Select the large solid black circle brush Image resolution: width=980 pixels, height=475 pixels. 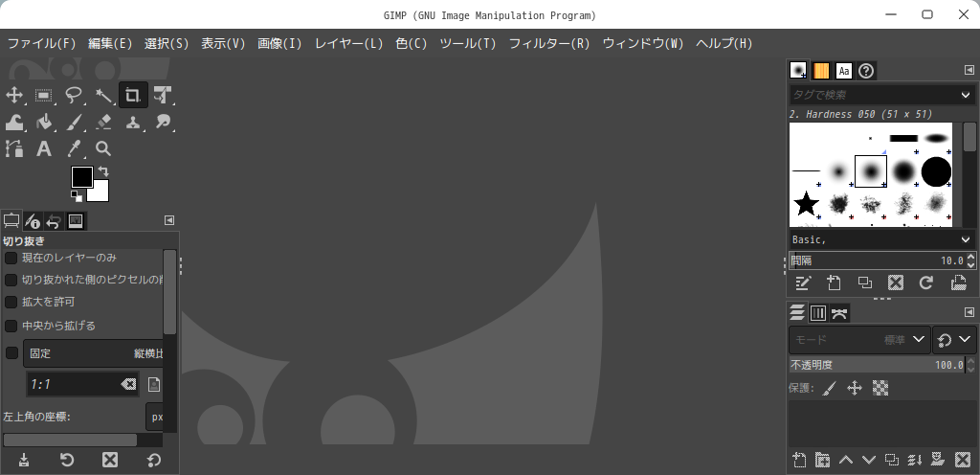pyautogui.click(x=936, y=171)
